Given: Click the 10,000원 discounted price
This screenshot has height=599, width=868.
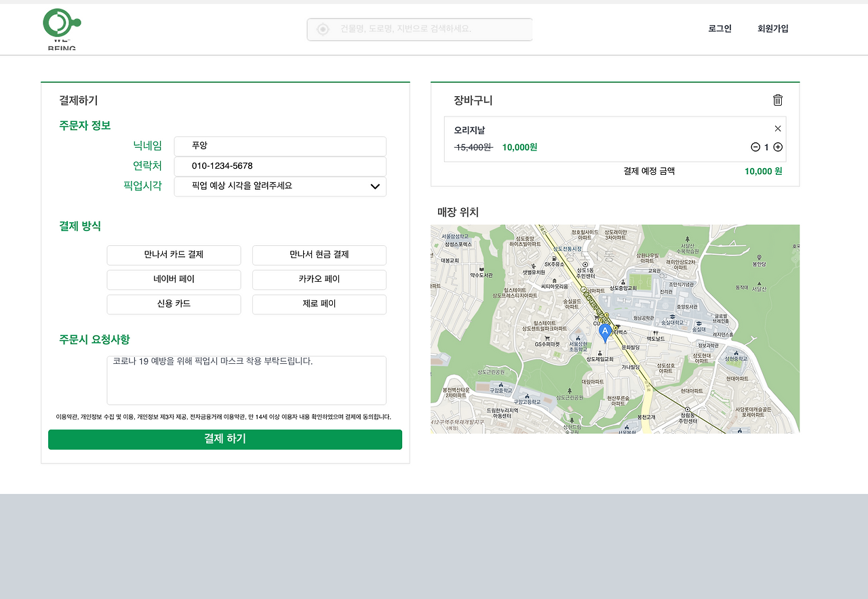Looking at the screenshot, I should coord(519,147).
